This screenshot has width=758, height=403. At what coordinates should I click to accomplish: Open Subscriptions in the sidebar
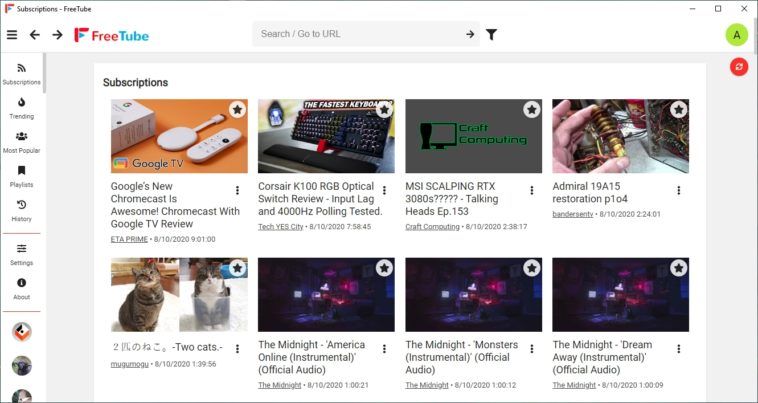(22, 74)
